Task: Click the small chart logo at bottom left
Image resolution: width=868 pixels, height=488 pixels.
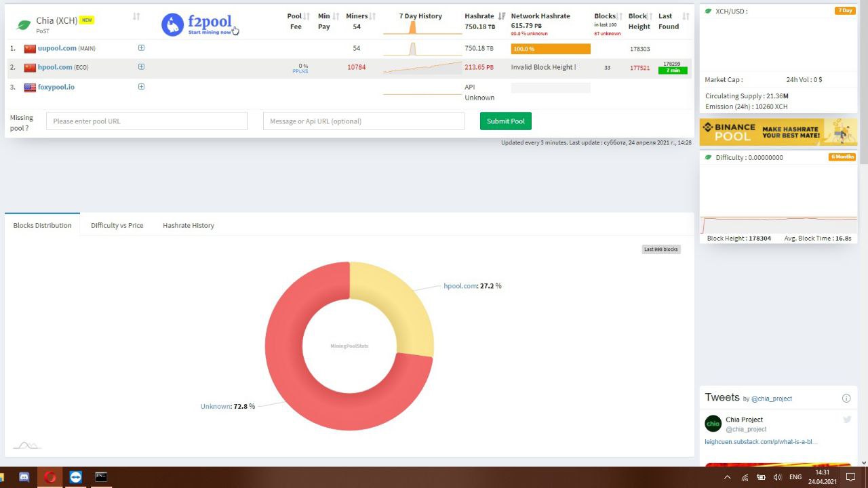Action: click(26, 445)
